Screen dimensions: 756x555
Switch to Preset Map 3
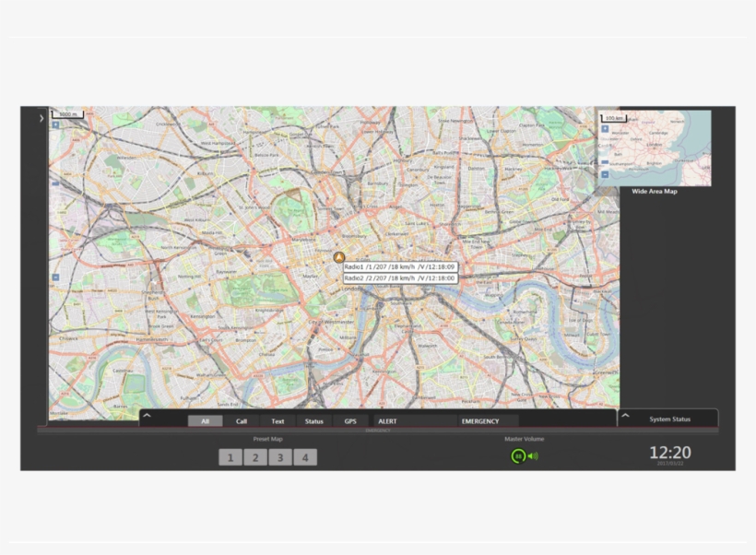click(280, 457)
